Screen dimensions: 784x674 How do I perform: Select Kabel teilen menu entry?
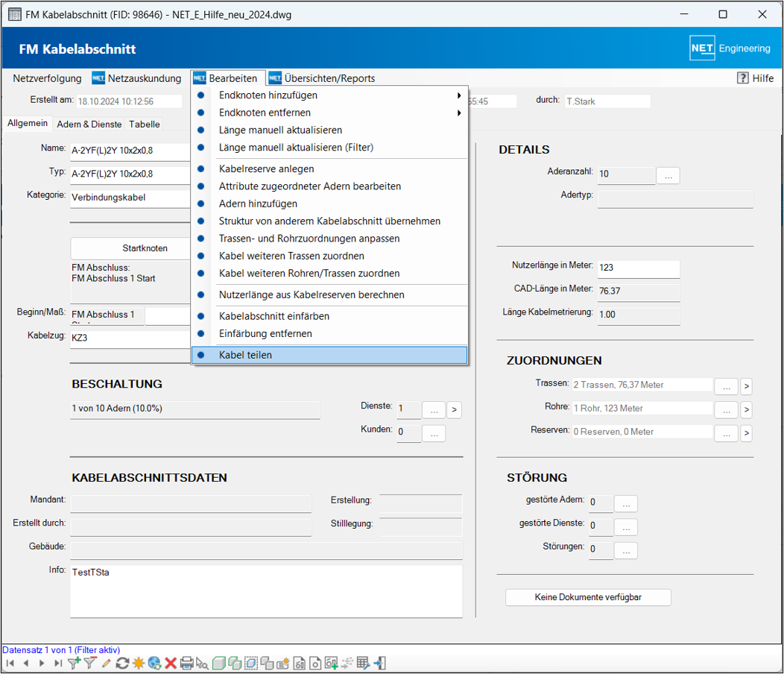329,355
